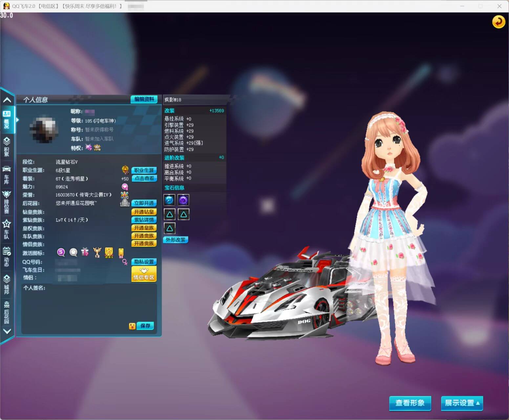Viewport: 509px width, 420px height.
Task: Click the 进阶改装 section heading
Action: [174, 158]
